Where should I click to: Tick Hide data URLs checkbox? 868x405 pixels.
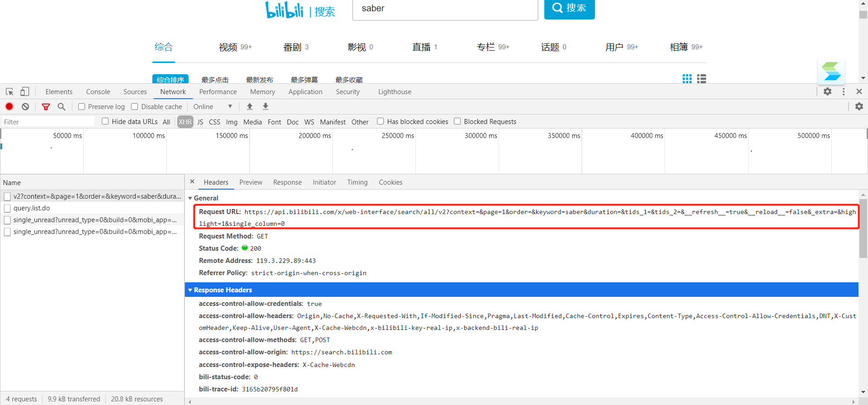coord(105,121)
